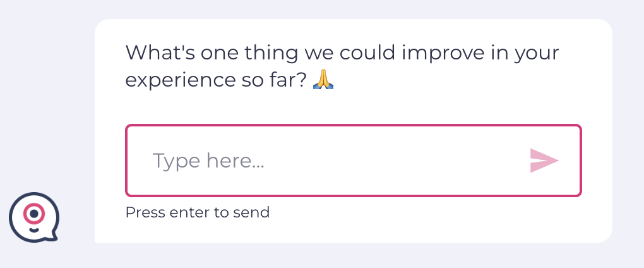Click the speech bubble tail of the avatar
Screen dimensions: 644x268
54,236
